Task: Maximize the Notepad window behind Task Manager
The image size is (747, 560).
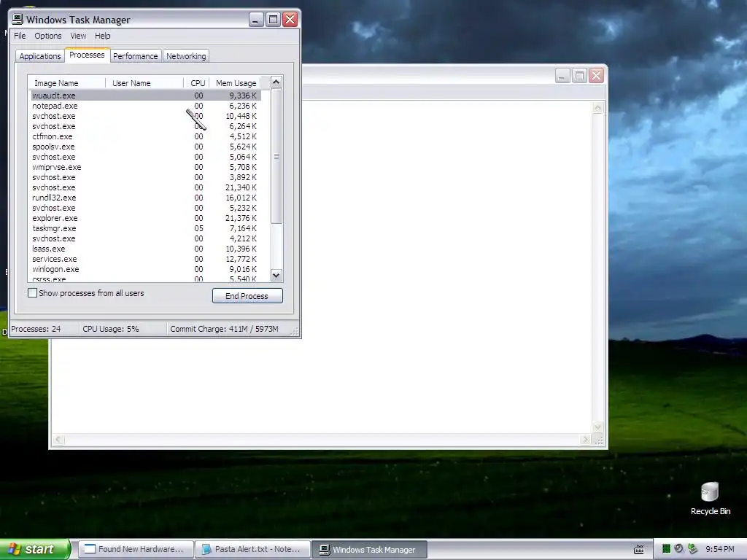Action: 579,76
